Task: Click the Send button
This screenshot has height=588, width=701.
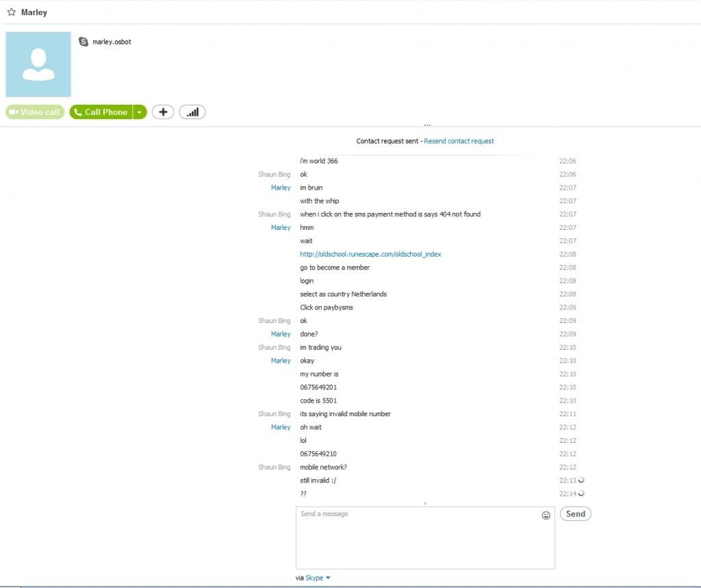Action: (x=575, y=514)
